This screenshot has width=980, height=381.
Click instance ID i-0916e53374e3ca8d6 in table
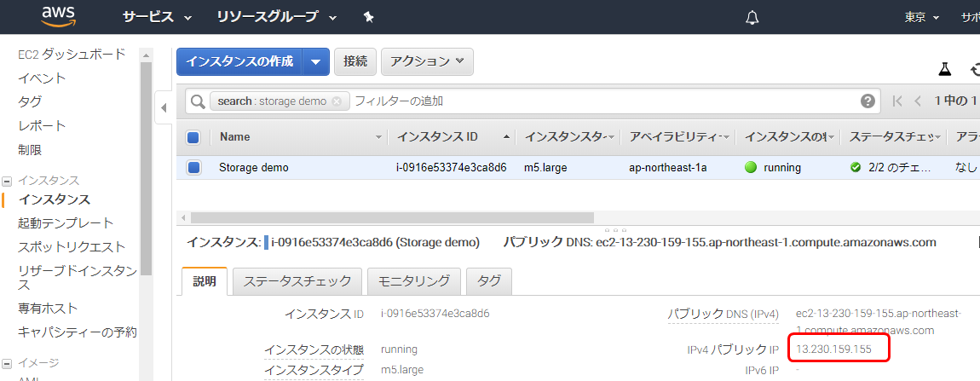coord(452,168)
